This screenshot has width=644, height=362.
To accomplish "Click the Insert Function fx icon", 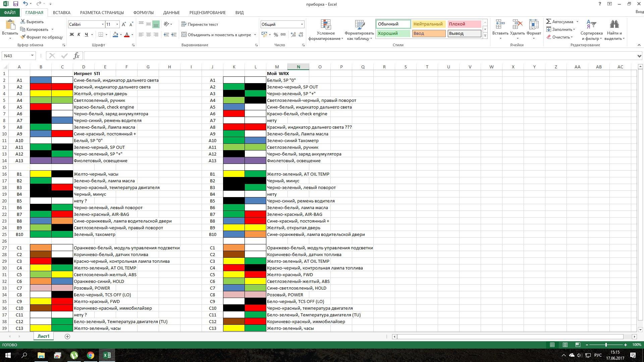I will pos(76,56).
